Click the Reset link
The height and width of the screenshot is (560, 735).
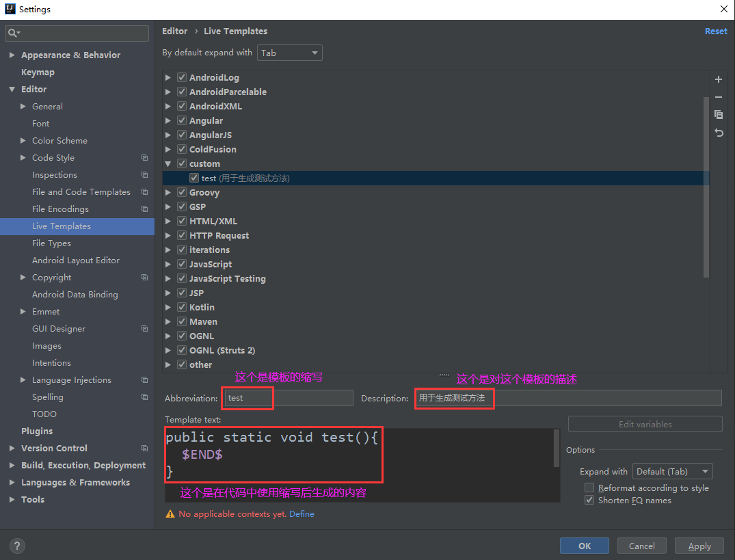716,31
